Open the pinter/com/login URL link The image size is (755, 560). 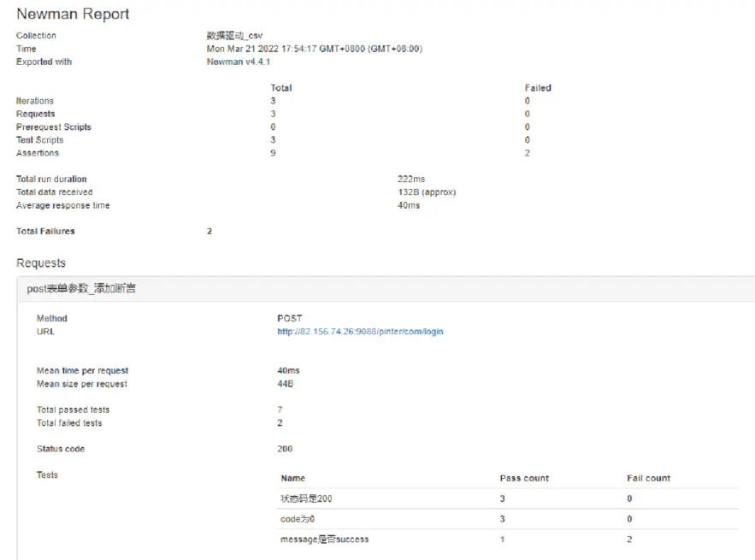click(360, 332)
